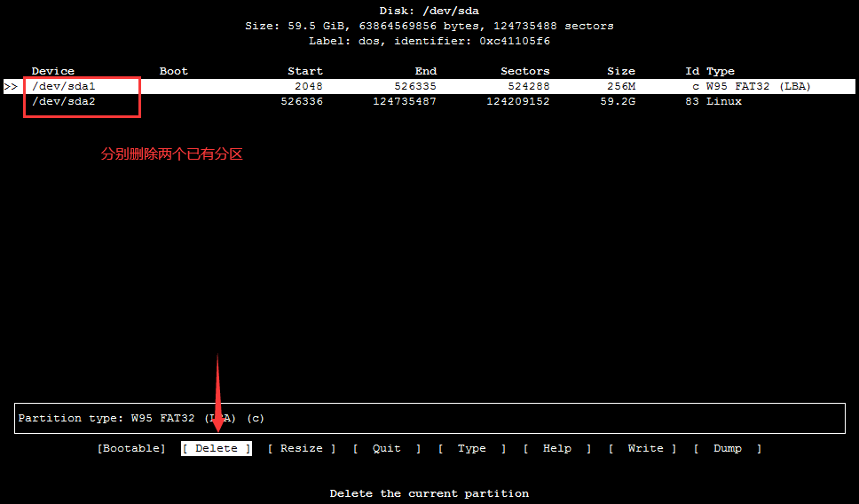Select the /dev/sda2 partition row
Viewport: 859px width, 504px height.
click(64, 101)
